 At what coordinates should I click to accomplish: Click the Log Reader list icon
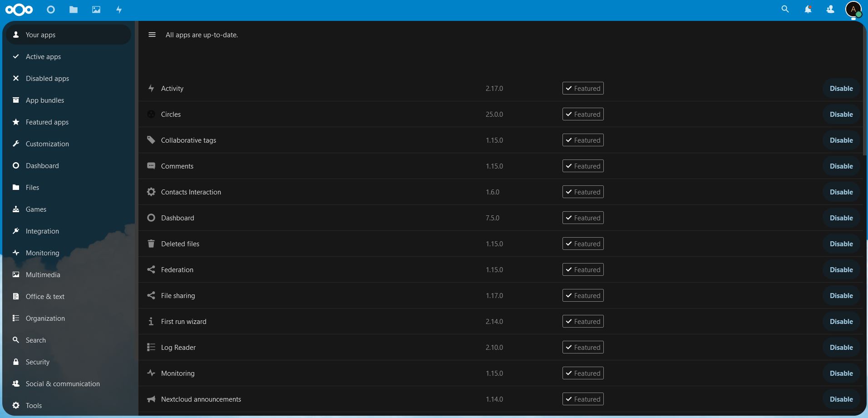[151, 347]
